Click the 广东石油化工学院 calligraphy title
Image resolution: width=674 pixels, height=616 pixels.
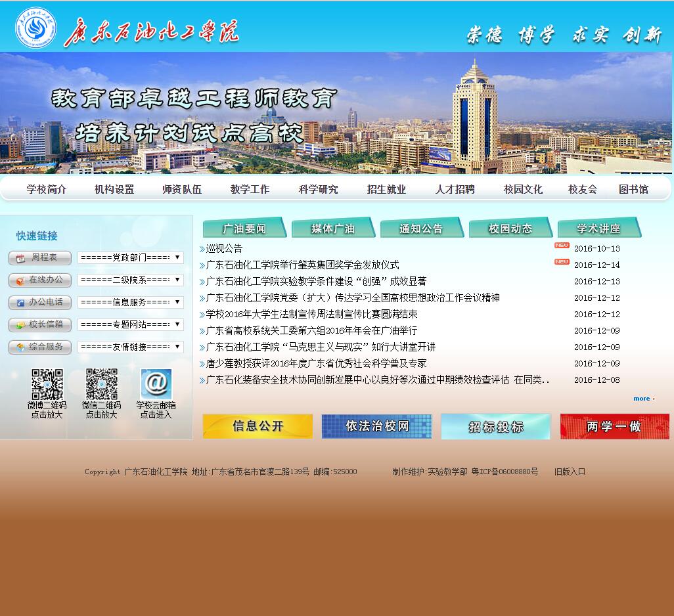[152, 32]
